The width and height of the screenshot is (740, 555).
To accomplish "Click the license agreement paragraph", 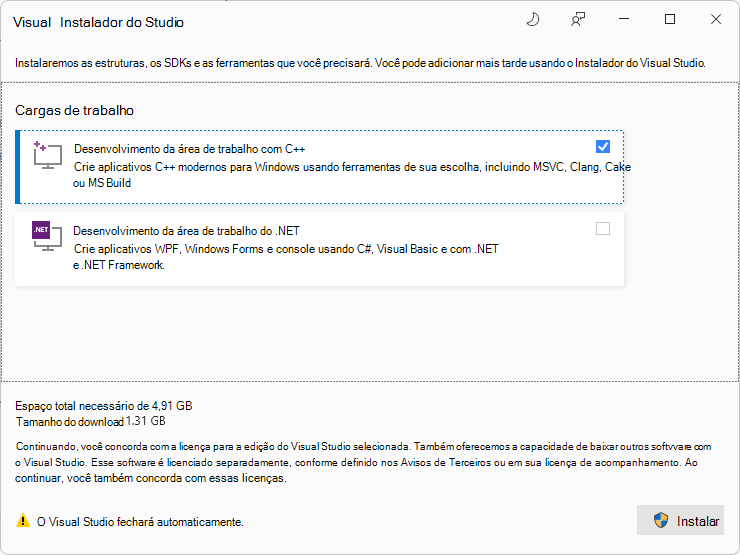I will click(363, 462).
